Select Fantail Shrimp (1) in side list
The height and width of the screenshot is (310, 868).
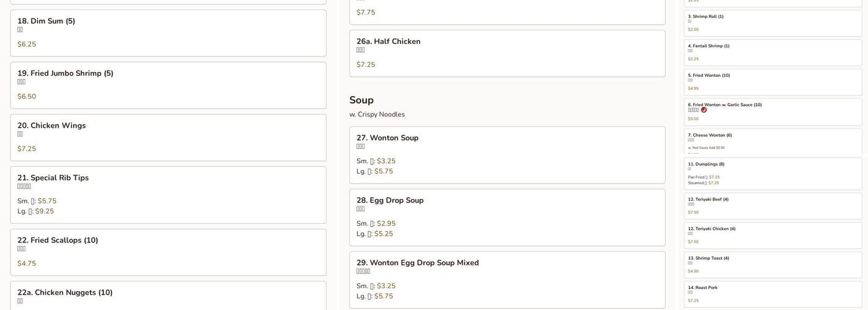773,52
